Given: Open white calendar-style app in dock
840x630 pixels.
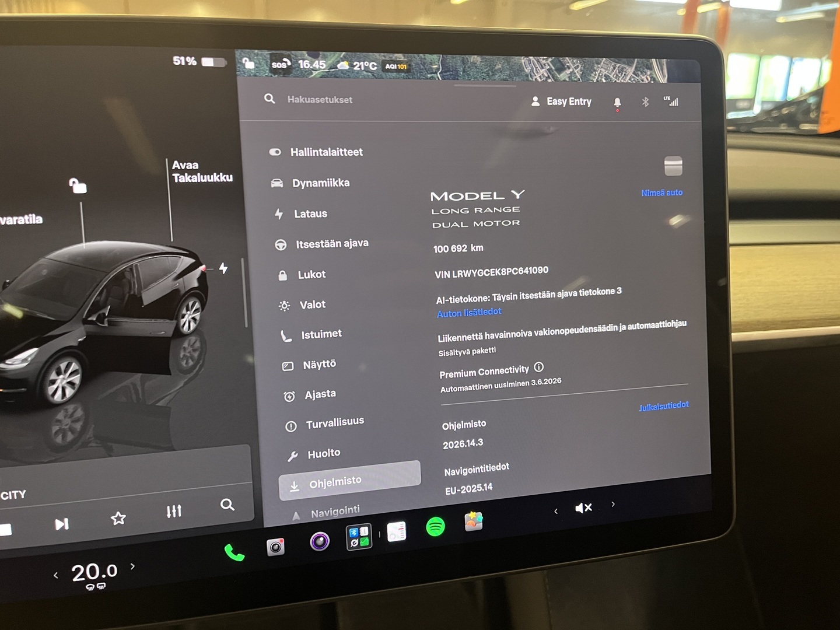Looking at the screenshot, I should coord(397,531).
